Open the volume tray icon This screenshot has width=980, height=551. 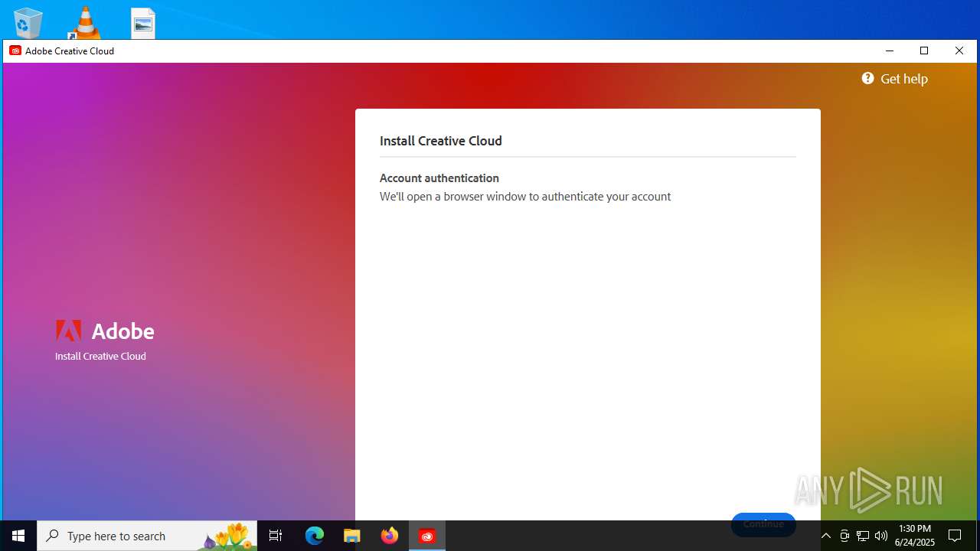[x=881, y=536]
